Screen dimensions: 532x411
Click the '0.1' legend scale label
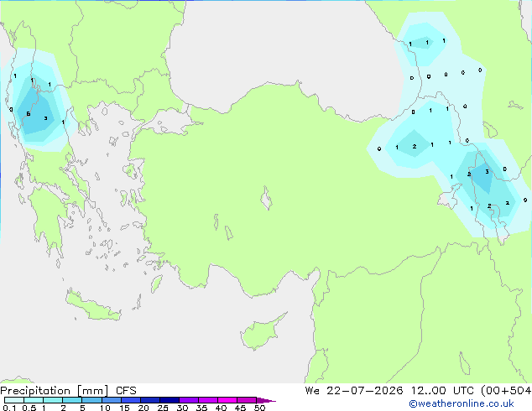[x=9, y=408]
